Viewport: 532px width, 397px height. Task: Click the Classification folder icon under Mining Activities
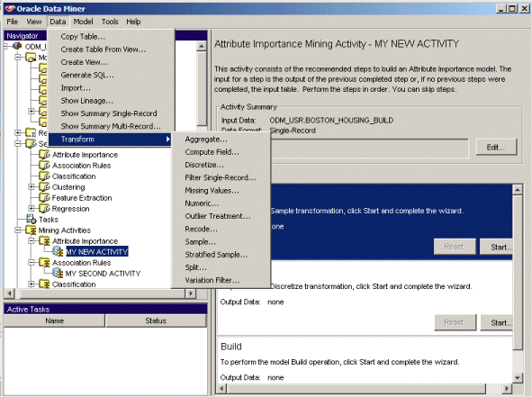coord(44,284)
